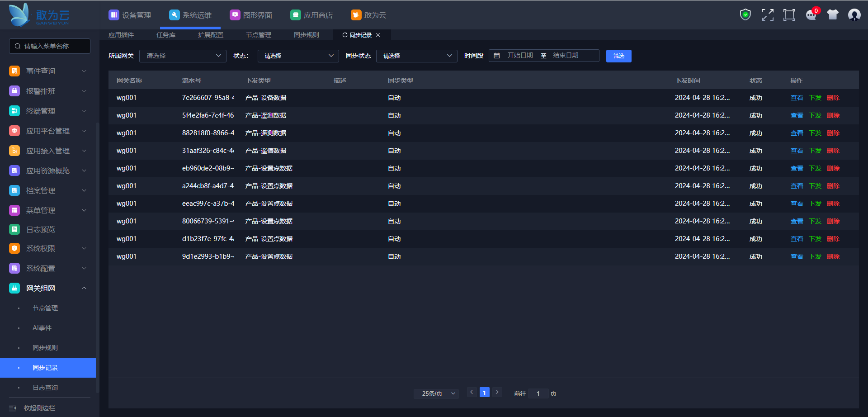Screen dimensions: 868x417
Task: Click 删除 for serial 882818f0-8966
Action: click(x=833, y=133)
